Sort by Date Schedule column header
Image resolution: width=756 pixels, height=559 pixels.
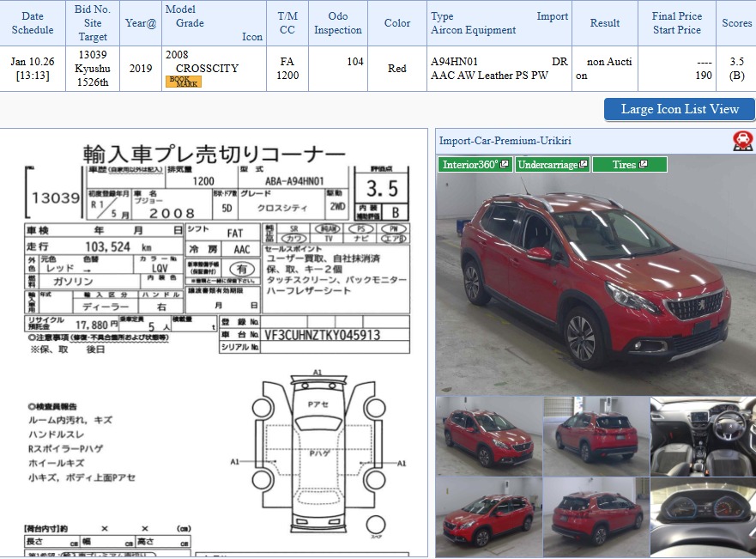33,23
